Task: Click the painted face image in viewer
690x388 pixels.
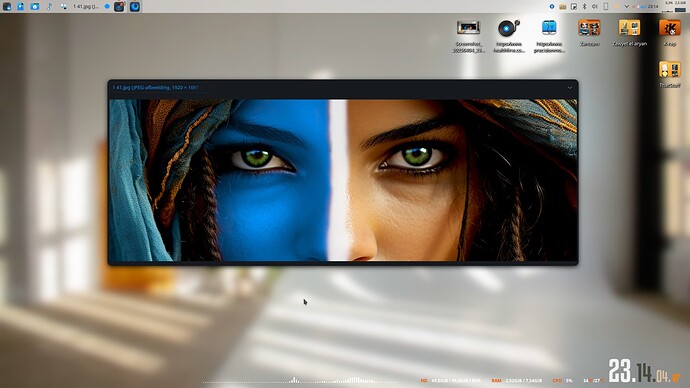Action: point(343,180)
